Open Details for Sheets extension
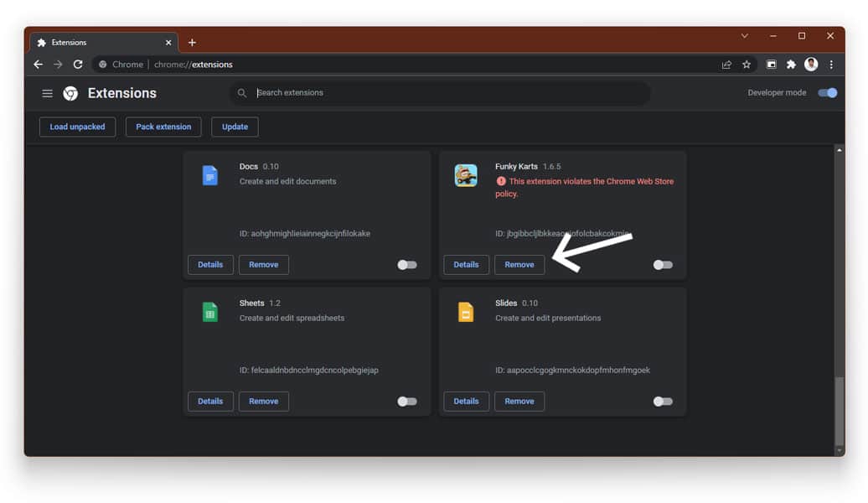Screen dimensions: 868x503 pyautogui.click(x=210, y=402)
